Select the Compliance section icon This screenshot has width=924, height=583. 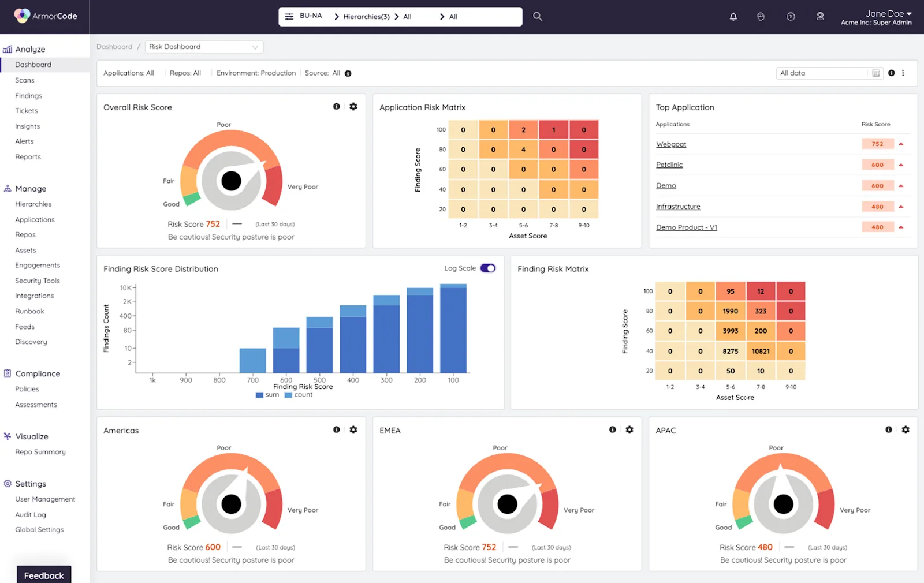pos(8,373)
